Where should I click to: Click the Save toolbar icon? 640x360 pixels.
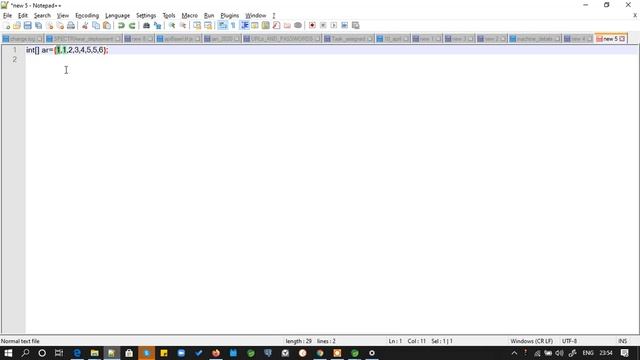[27, 26]
